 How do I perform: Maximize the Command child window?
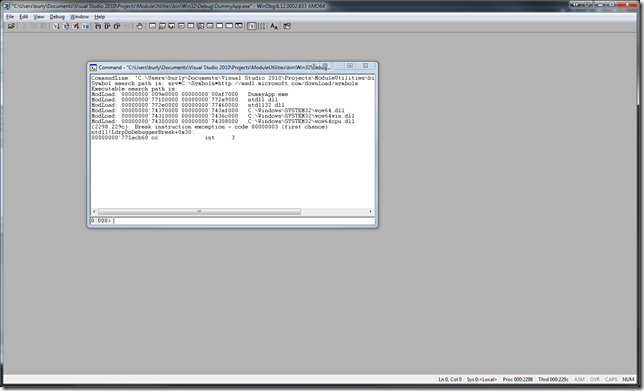[350, 66]
